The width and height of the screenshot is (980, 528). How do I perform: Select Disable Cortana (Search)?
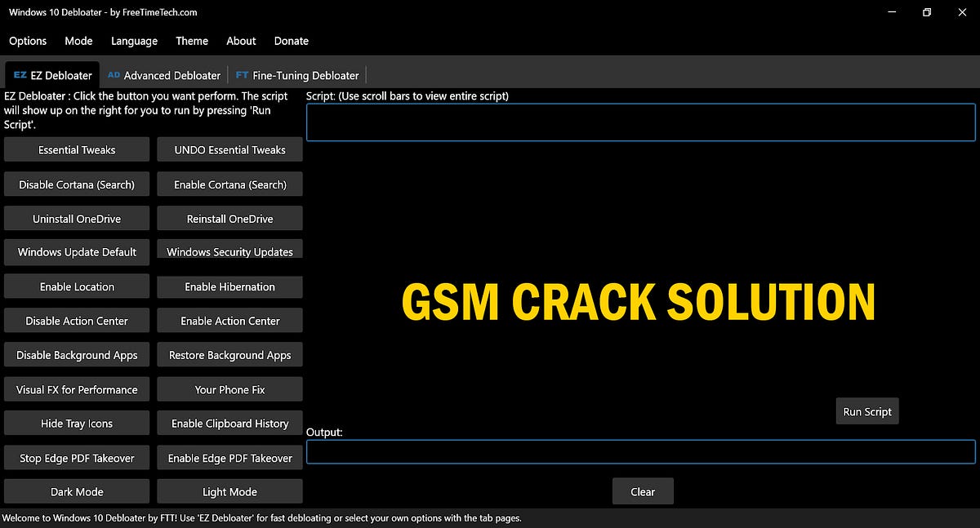(x=77, y=184)
